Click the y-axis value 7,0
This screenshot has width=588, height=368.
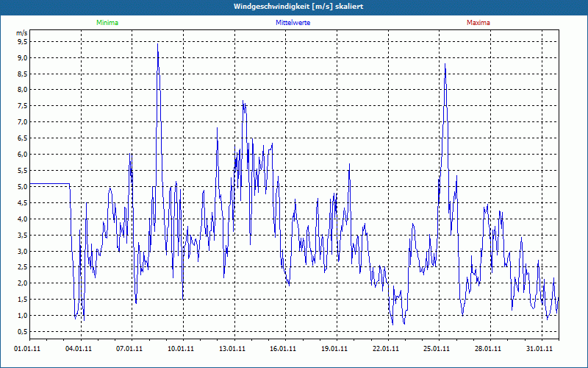pos(23,122)
